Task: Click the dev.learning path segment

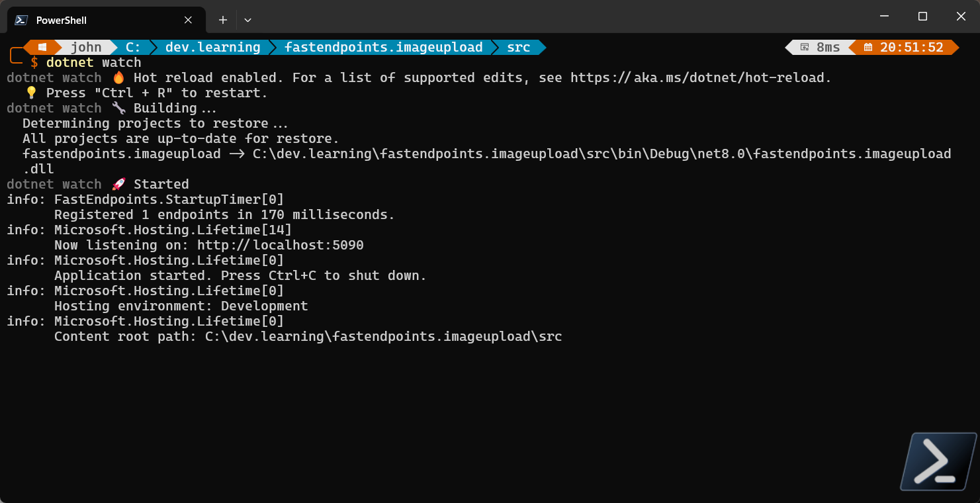Action: pos(212,47)
